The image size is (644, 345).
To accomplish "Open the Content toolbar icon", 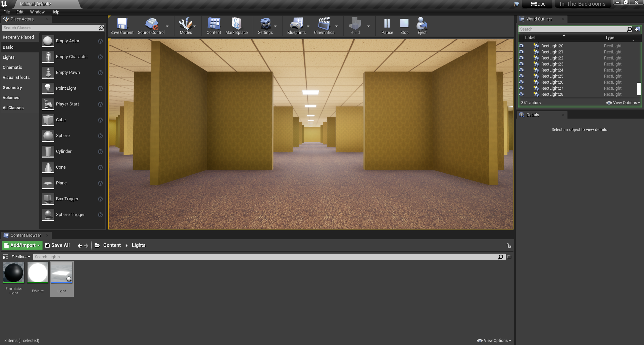I will point(214,26).
